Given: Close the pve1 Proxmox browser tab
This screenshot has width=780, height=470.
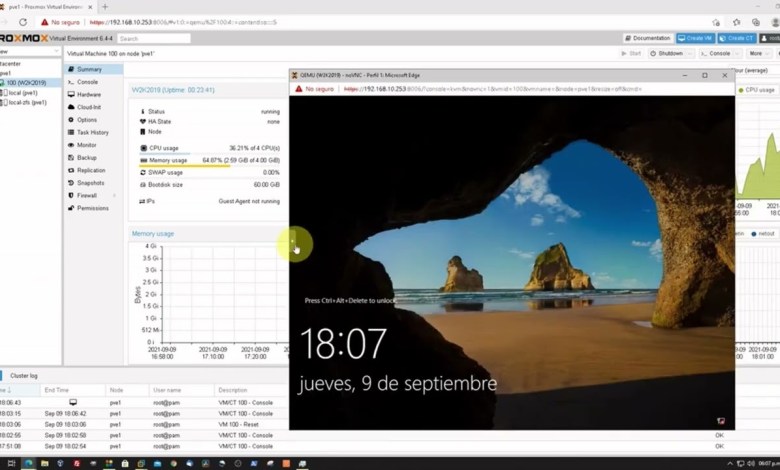Looking at the screenshot, I should [90, 7].
